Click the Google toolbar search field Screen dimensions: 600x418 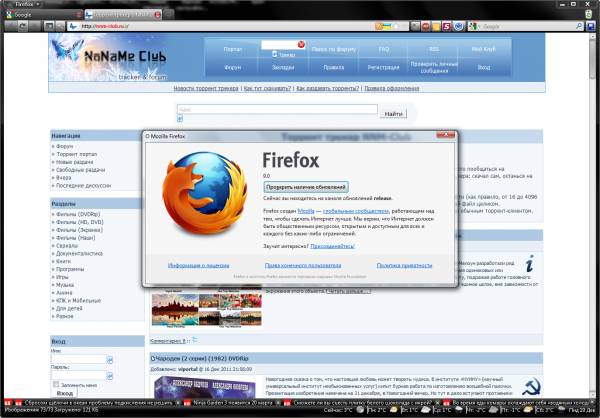point(528,26)
